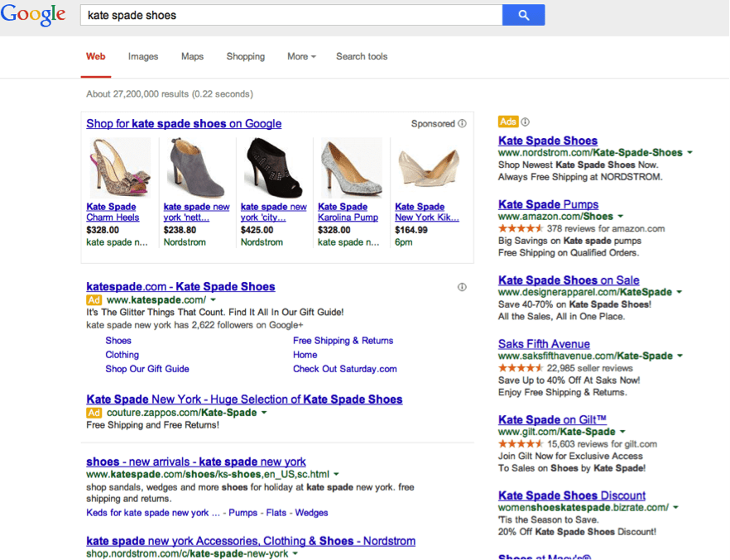
Task: Open the Kate Spade Shoes on Sale ad
Action: [569, 280]
